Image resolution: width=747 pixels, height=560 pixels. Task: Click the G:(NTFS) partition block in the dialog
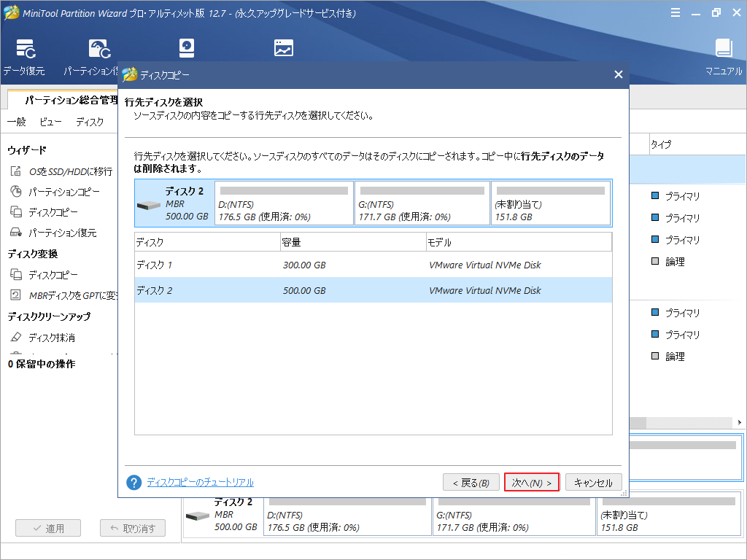point(422,203)
